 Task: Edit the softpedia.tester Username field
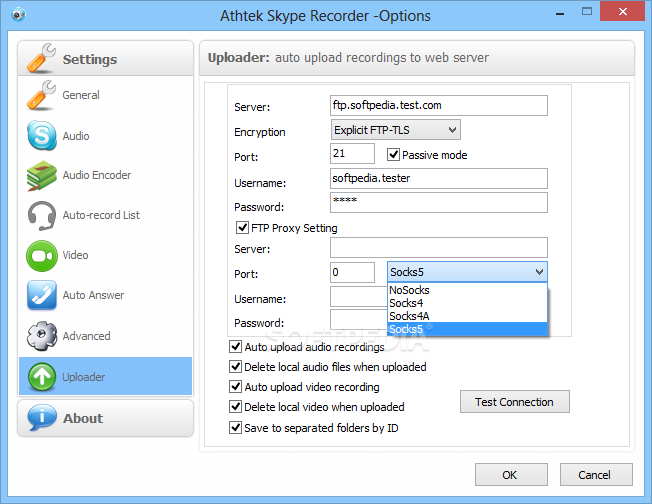(x=439, y=178)
